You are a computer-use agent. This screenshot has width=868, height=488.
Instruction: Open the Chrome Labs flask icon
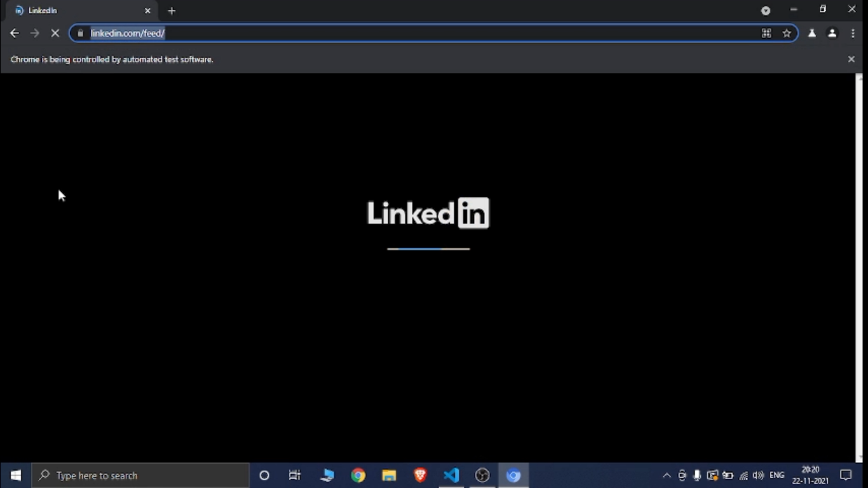(x=811, y=33)
